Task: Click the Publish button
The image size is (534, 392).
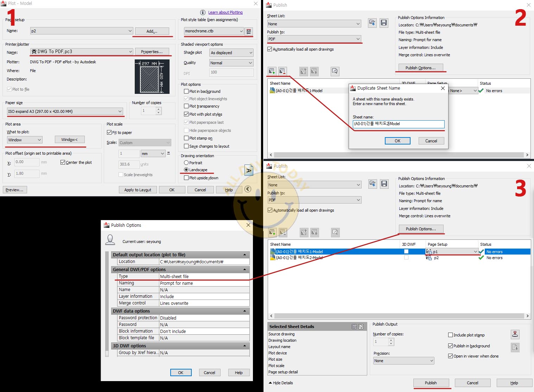Action: 431,383
